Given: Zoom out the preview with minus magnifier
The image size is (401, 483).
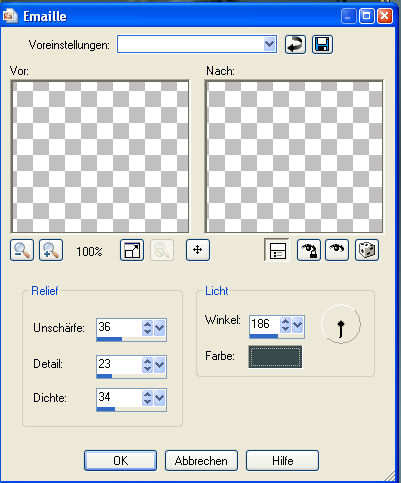Looking at the screenshot, I should click(x=22, y=250).
